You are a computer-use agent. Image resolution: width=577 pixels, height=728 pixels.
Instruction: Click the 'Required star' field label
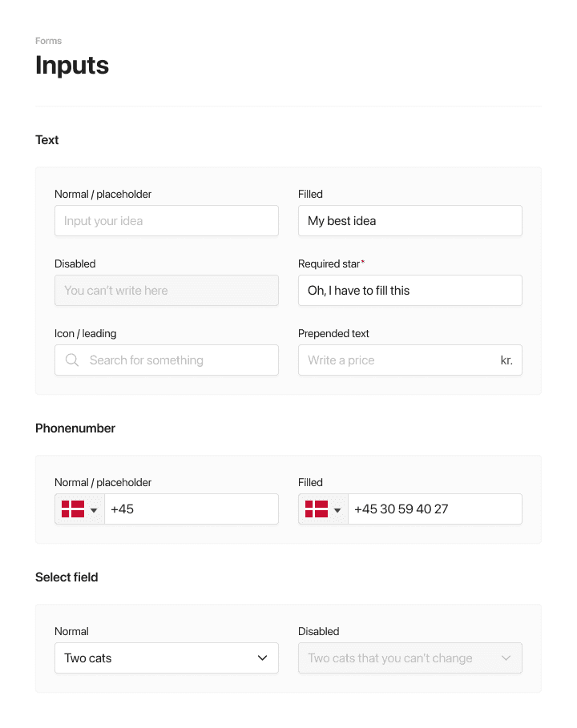tap(331, 263)
